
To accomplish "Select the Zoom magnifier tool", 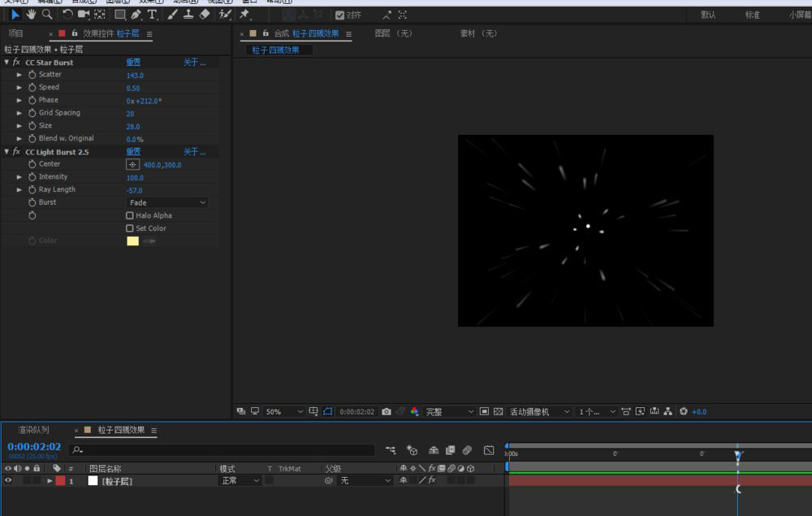I will point(47,15).
